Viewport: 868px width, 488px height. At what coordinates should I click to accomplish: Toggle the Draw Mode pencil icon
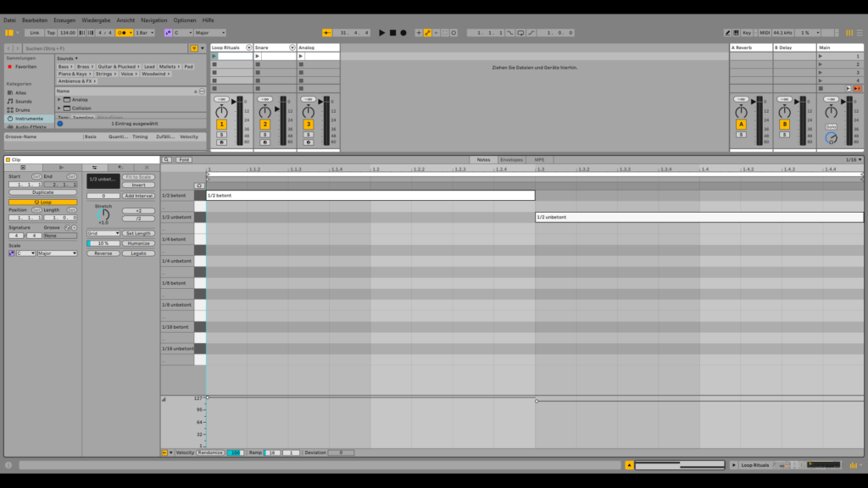(x=727, y=33)
